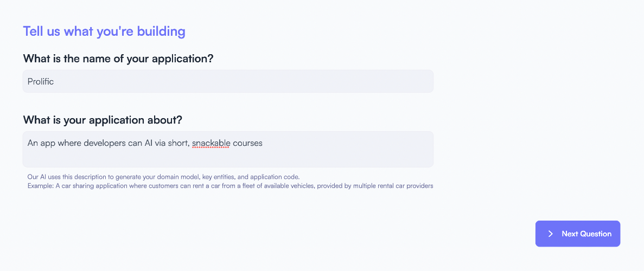Click the "Next Question" label text
This screenshot has width=644, height=271.
click(586, 234)
